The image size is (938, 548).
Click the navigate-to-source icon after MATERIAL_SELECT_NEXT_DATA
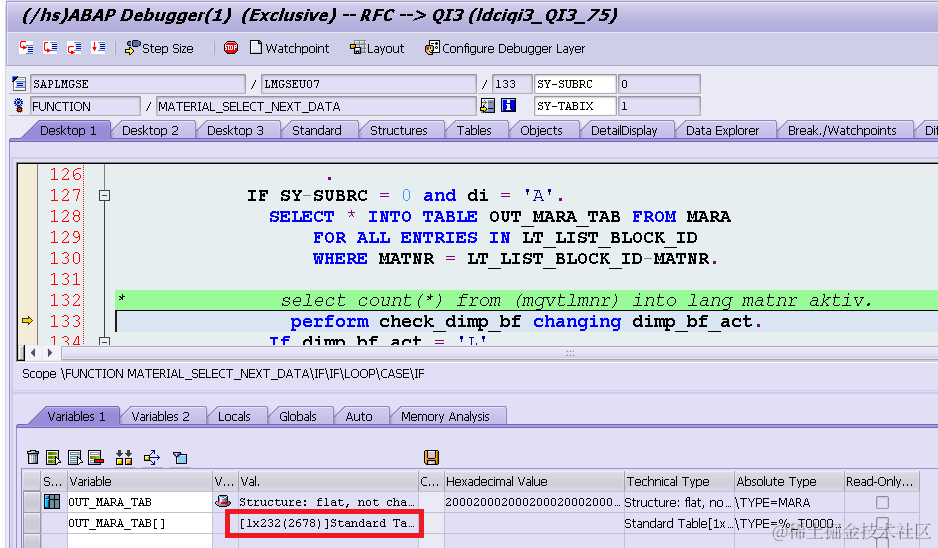point(488,106)
